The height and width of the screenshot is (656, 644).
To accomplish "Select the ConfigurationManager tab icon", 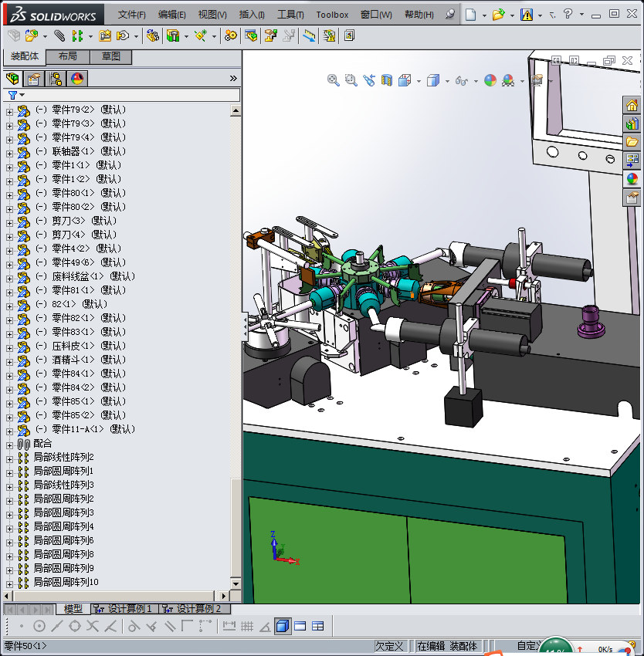I will (x=56, y=79).
